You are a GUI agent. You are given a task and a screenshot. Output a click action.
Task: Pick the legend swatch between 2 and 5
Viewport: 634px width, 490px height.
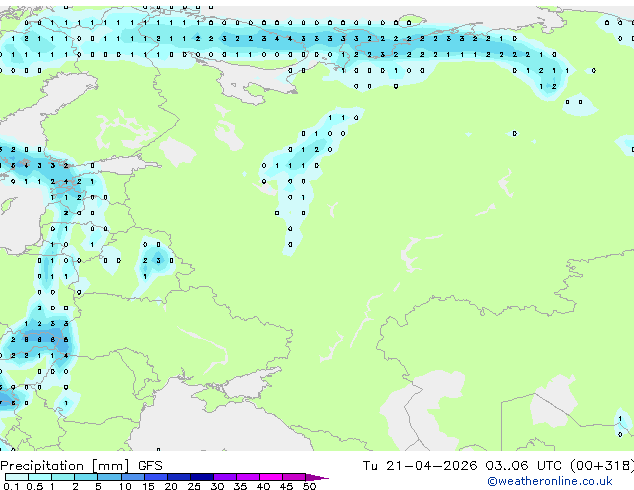pos(86,477)
